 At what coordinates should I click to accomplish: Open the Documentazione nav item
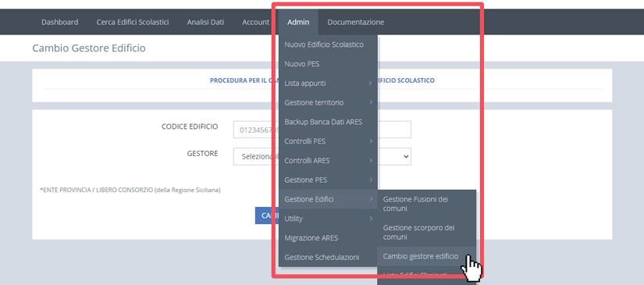(x=356, y=22)
